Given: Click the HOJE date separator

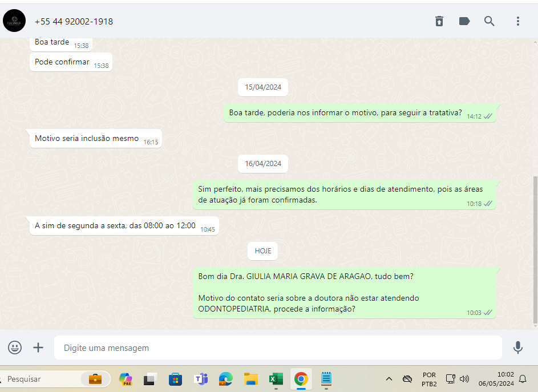Looking at the screenshot, I should coord(263,251).
